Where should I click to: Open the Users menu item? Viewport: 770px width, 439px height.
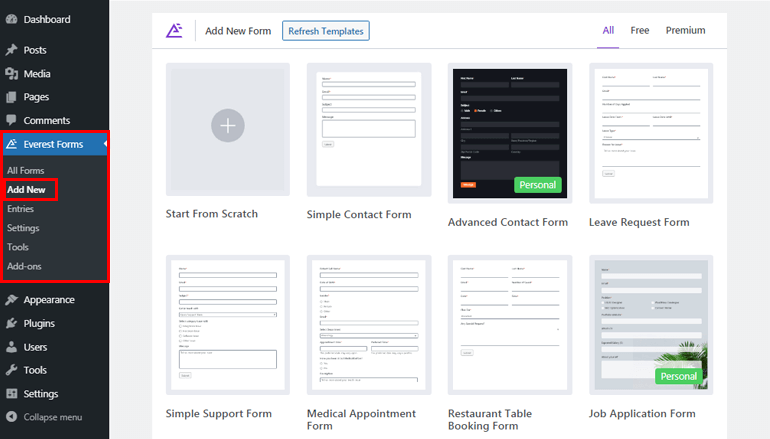point(35,347)
